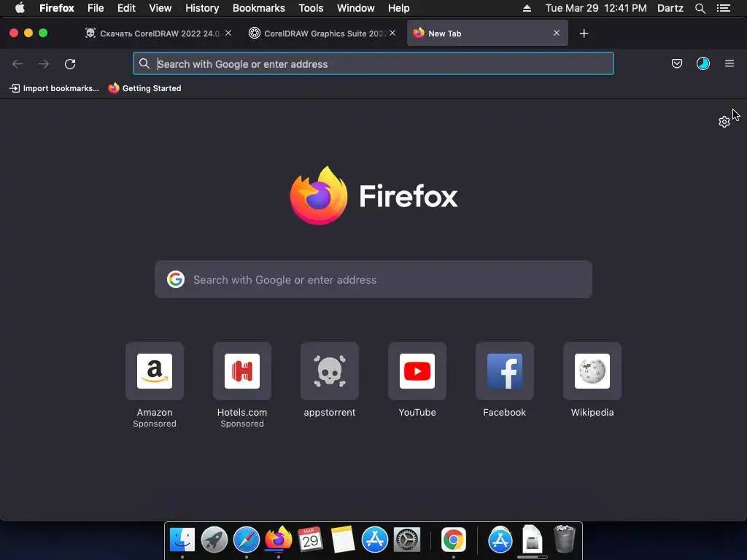Go forward to the next page
Screen dimensions: 747x560
pos(44,64)
